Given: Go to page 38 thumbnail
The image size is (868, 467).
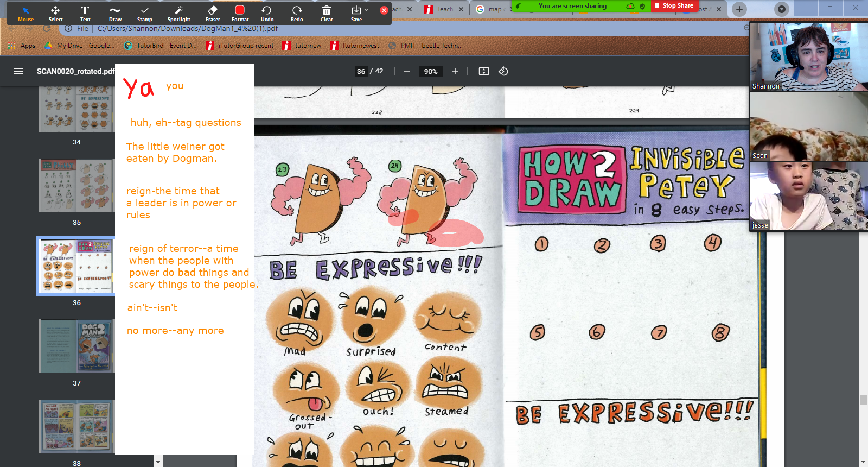Looking at the screenshot, I should [x=76, y=427].
